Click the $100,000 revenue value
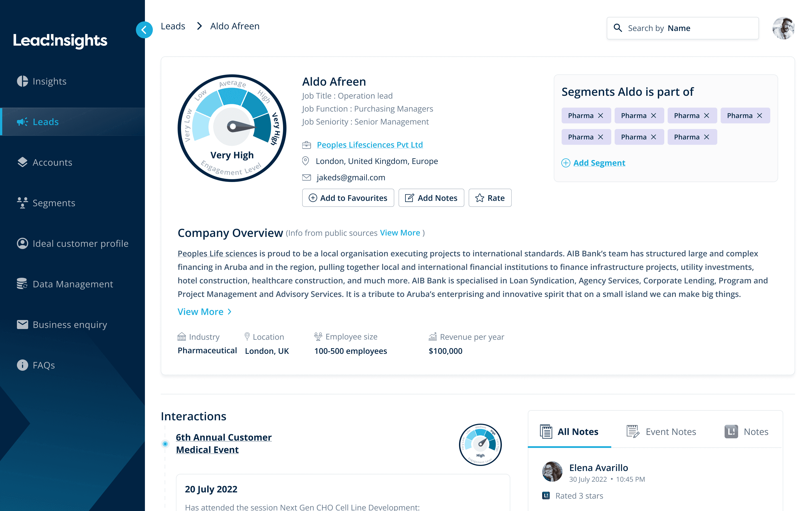Image resolution: width=812 pixels, height=511 pixels. tap(445, 351)
